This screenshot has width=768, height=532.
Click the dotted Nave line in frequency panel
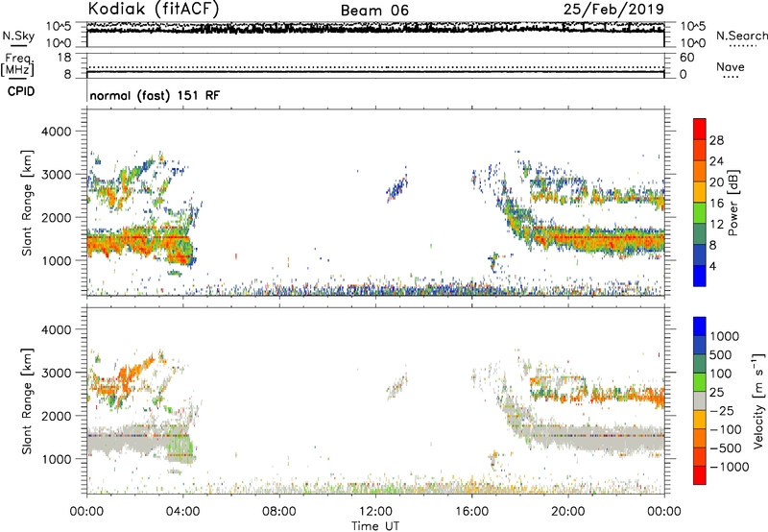[x=375, y=67]
